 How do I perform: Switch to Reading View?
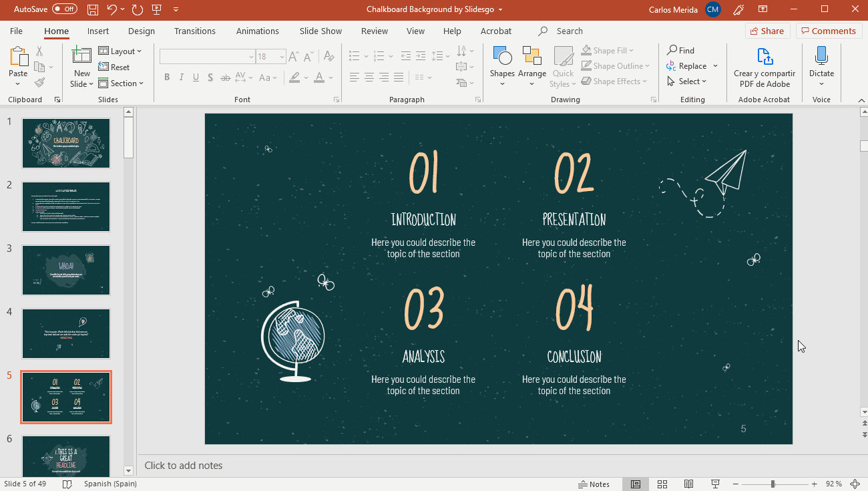coord(688,484)
